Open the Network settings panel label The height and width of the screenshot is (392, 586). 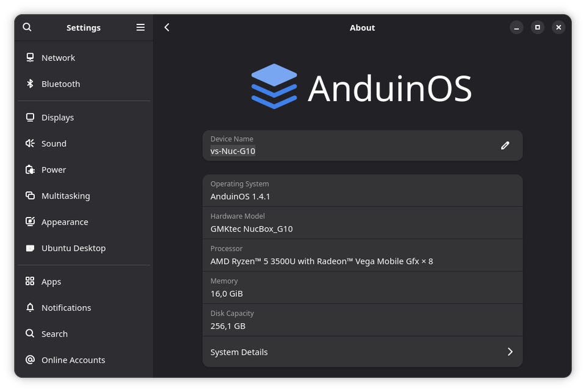[59, 58]
